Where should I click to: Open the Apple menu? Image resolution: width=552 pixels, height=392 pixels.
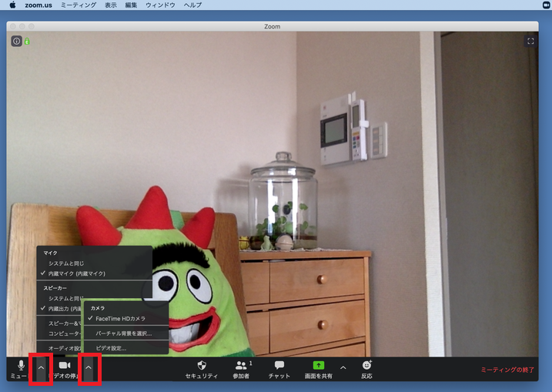pyautogui.click(x=12, y=5)
